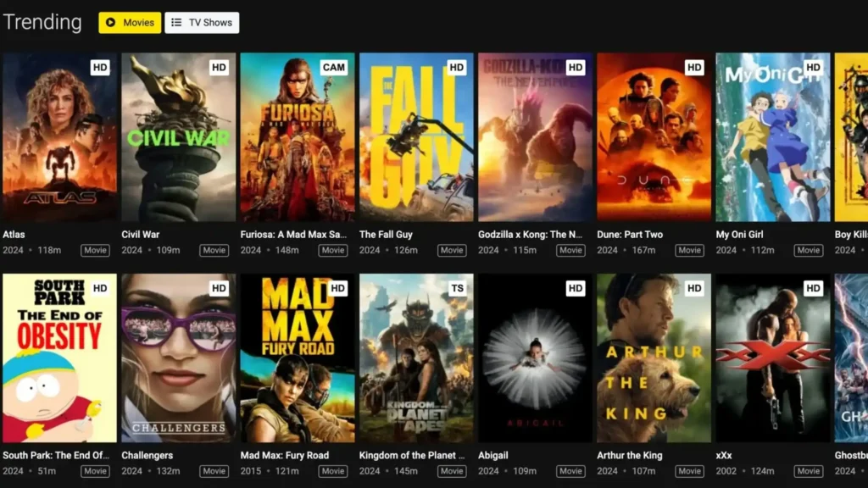Open the My Oni Girl poster

pyautogui.click(x=771, y=140)
